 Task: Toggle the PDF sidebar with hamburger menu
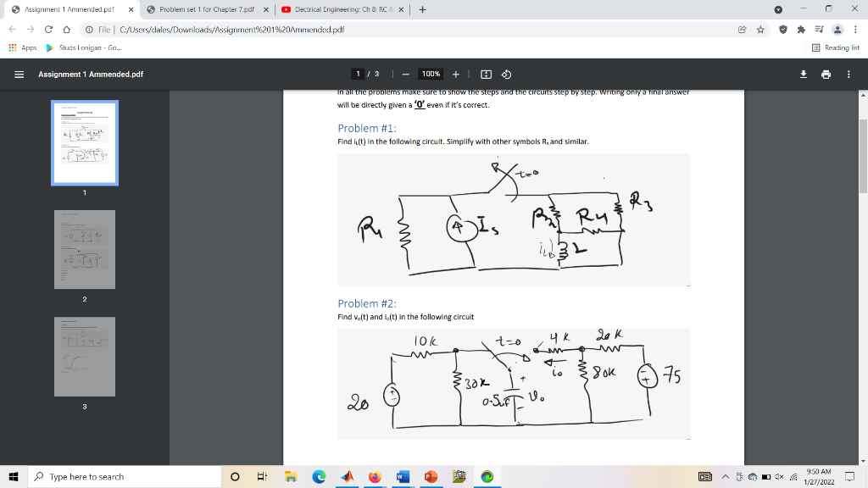tap(19, 74)
